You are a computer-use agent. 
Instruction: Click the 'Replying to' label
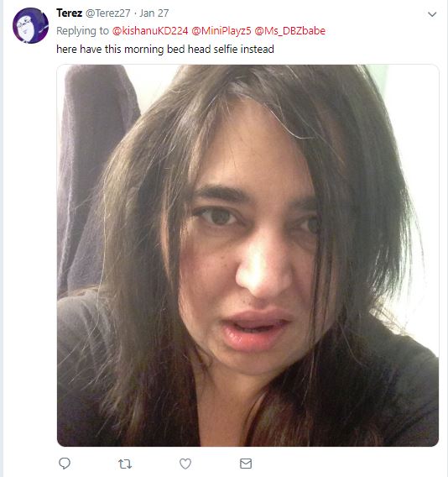pos(82,31)
